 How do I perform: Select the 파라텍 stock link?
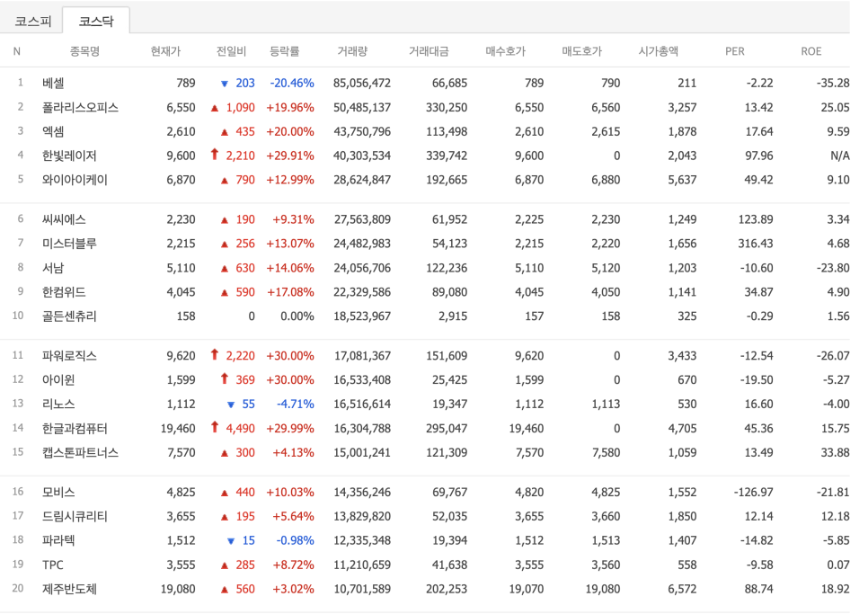click(x=58, y=540)
